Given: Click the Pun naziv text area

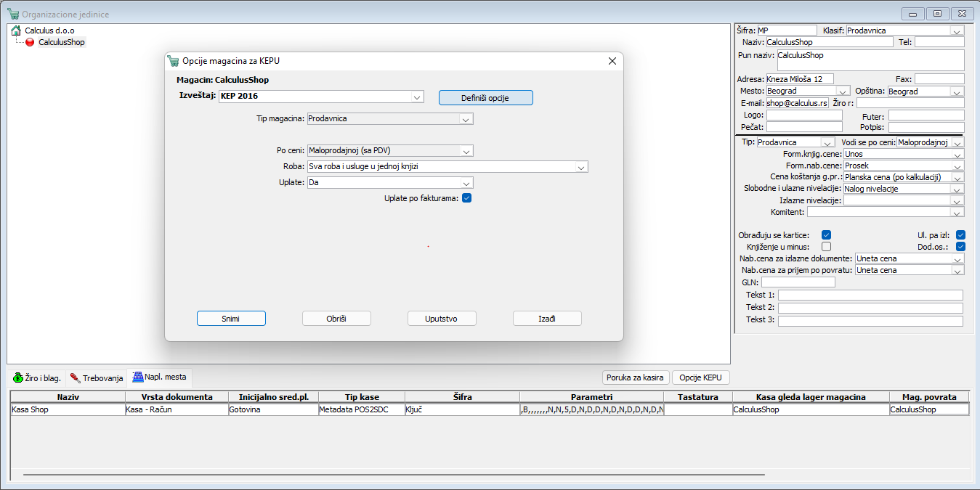Looking at the screenshot, I should tap(870, 60).
